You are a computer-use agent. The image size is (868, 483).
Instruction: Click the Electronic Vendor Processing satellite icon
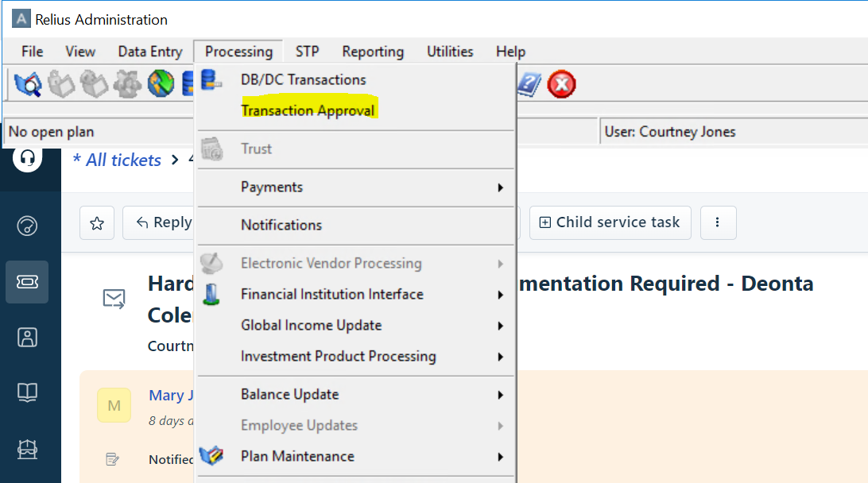211,264
